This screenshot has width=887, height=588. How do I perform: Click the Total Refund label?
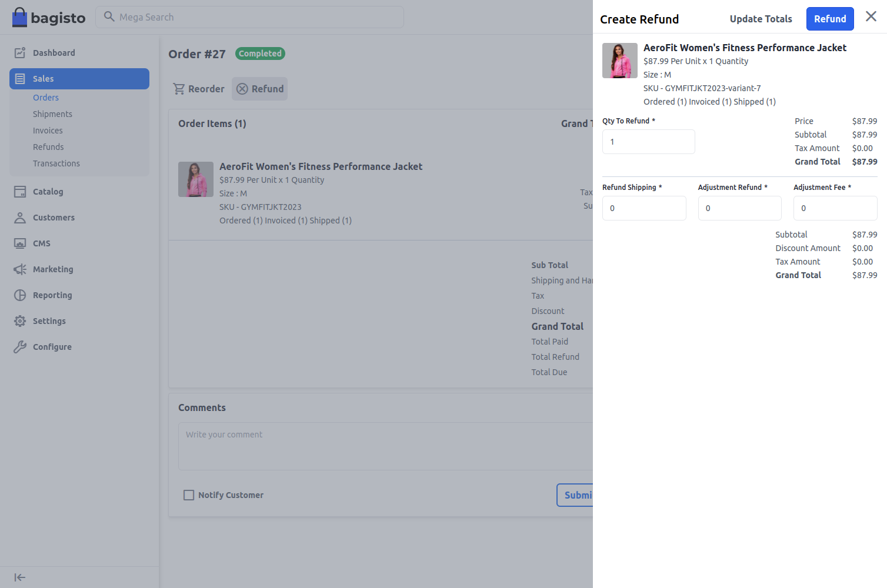tap(555, 357)
